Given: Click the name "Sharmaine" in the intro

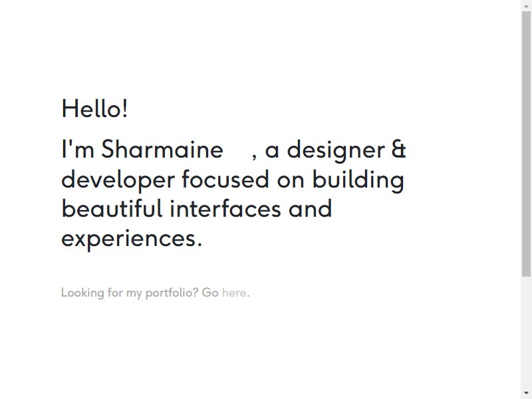Looking at the screenshot, I should coord(162,149).
